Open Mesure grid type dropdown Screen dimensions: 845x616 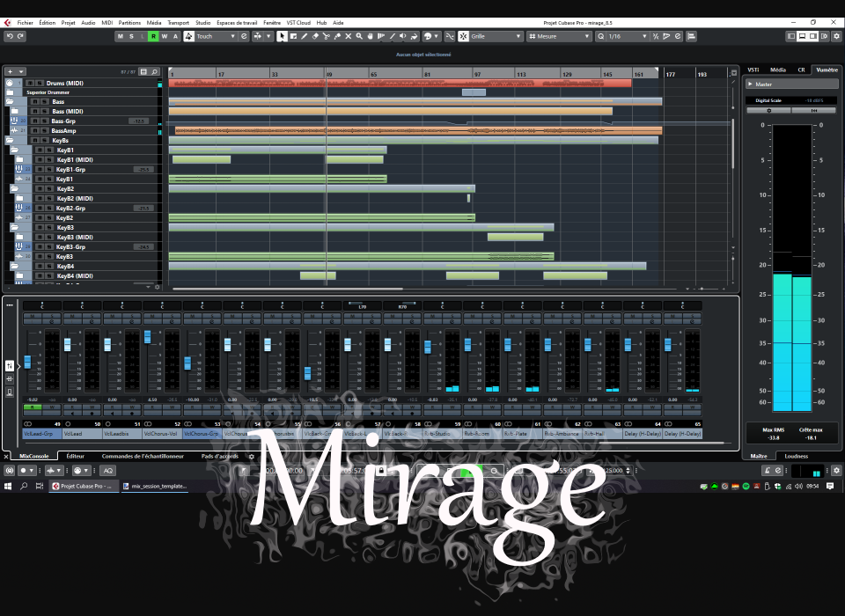click(560, 36)
